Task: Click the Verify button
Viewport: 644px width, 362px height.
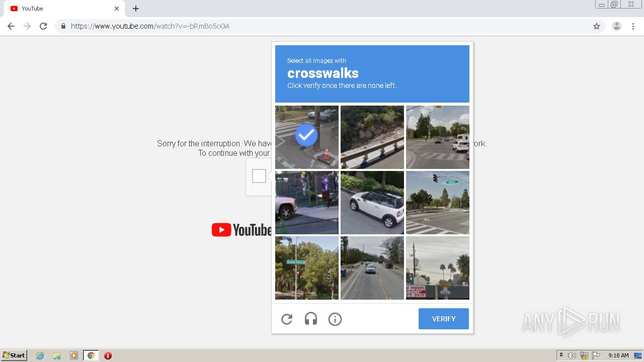Action: pyautogui.click(x=444, y=319)
